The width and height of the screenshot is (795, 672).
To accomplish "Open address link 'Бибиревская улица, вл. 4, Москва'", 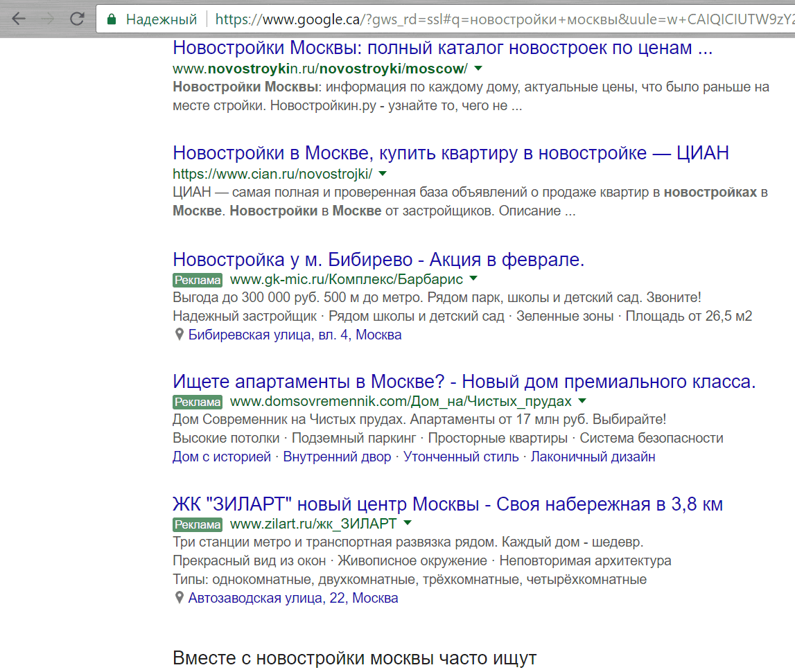I will [x=295, y=335].
